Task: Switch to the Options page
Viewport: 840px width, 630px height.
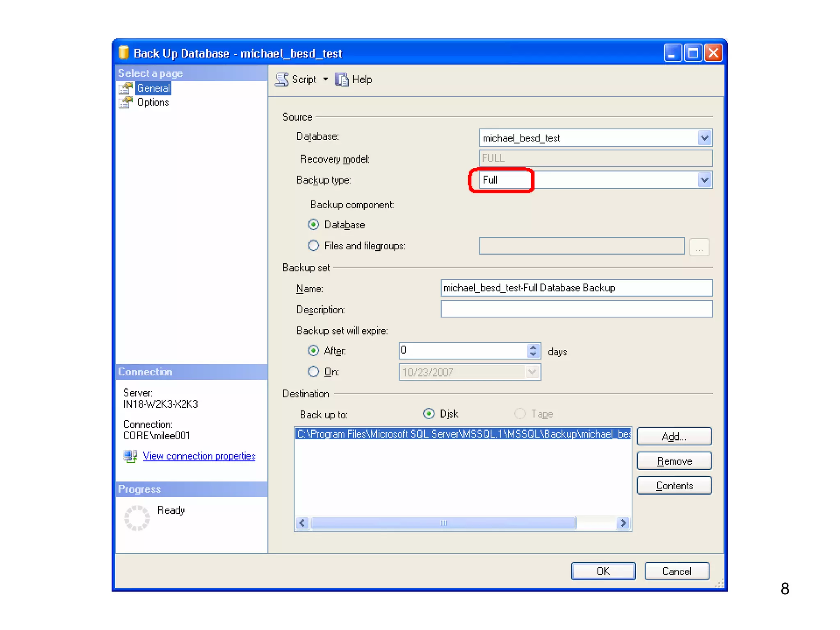Action: (153, 102)
